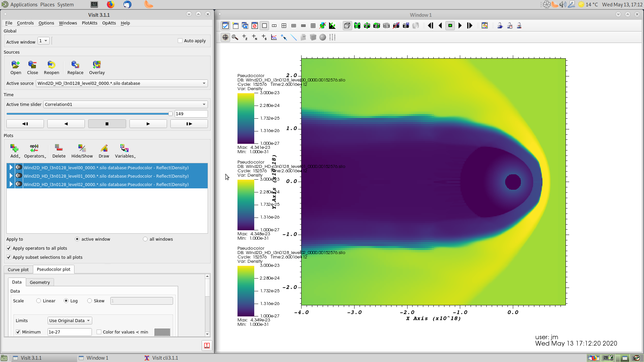644x362 pixels.
Task: Select the 'active window' radio button
Action: pyautogui.click(x=77, y=239)
